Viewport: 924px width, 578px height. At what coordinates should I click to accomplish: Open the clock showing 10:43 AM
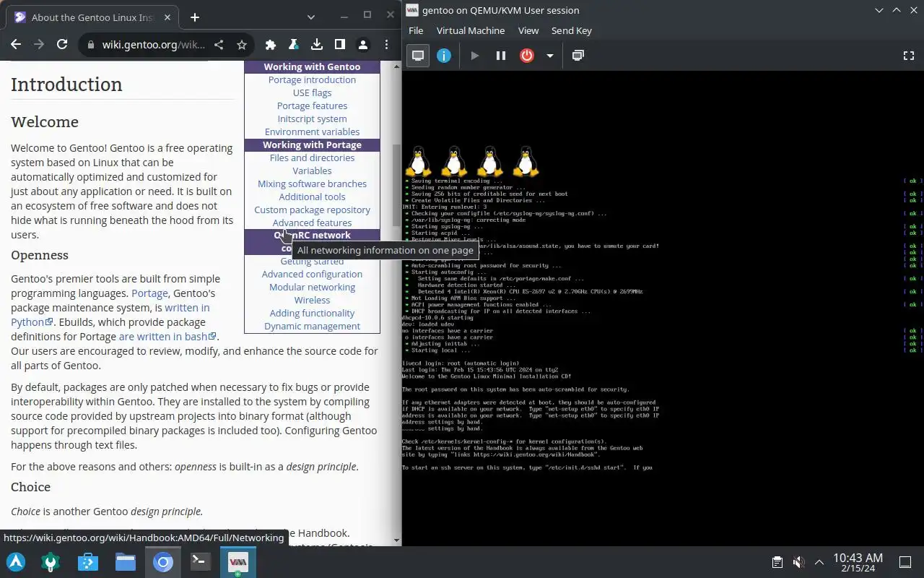(x=858, y=562)
